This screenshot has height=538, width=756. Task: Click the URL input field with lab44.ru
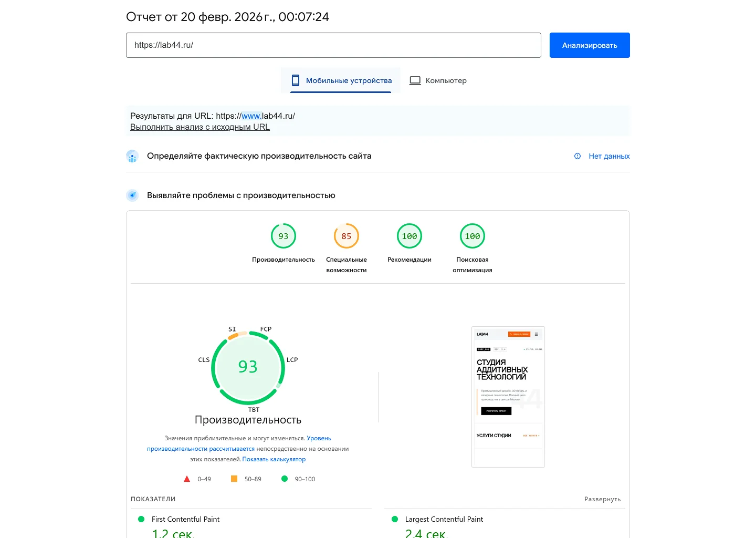click(333, 45)
